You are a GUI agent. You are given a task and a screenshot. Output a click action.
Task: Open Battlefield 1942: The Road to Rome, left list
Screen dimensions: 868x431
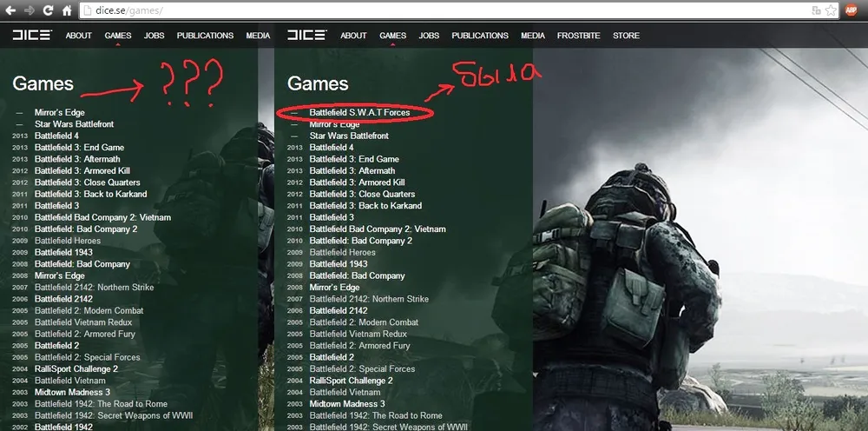click(x=101, y=404)
